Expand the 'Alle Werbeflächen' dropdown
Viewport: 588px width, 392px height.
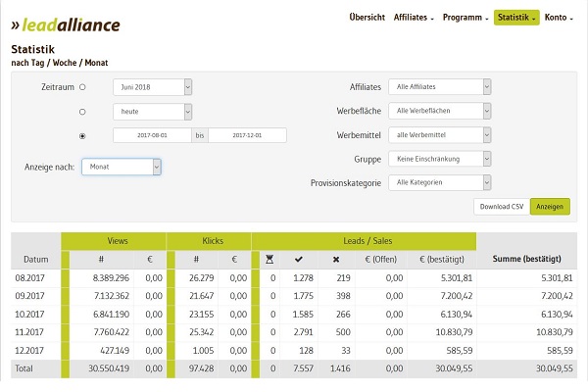click(x=439, y=111)
